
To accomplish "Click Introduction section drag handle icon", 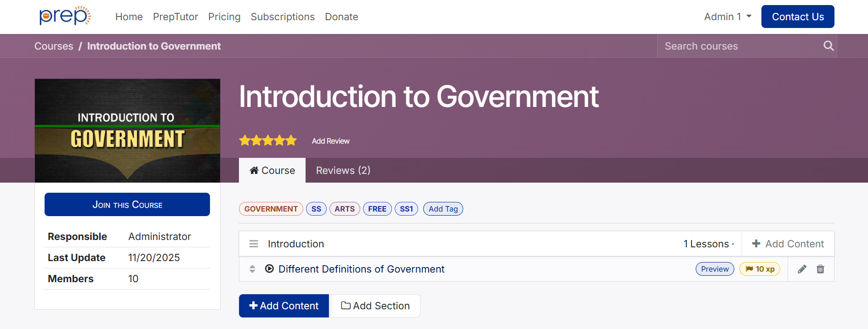I will 254,244.
